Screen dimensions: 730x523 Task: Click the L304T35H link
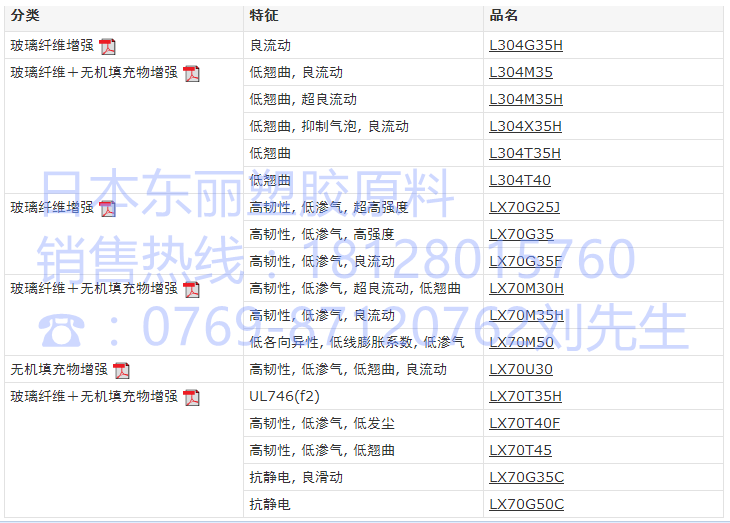coord(525,153)
